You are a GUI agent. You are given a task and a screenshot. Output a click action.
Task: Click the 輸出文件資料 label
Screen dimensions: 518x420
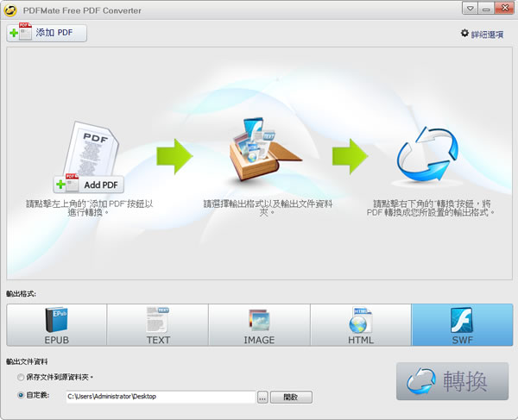(27, 361)
